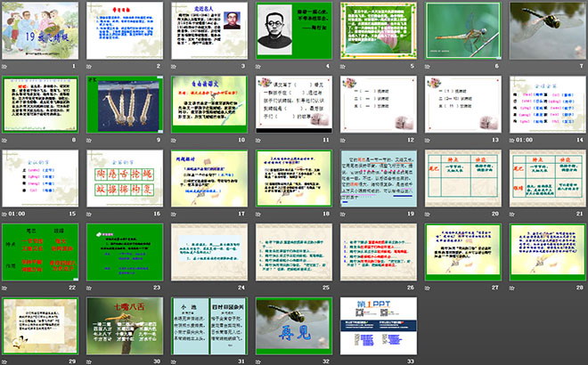Select slide 6 dragonfly on green background
This screenshot has height=365, width=588.
461,31
